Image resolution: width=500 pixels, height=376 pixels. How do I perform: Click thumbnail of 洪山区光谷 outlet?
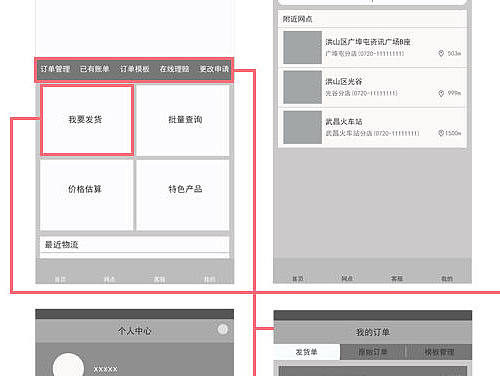pyautogui.click(x=302, y=87)
